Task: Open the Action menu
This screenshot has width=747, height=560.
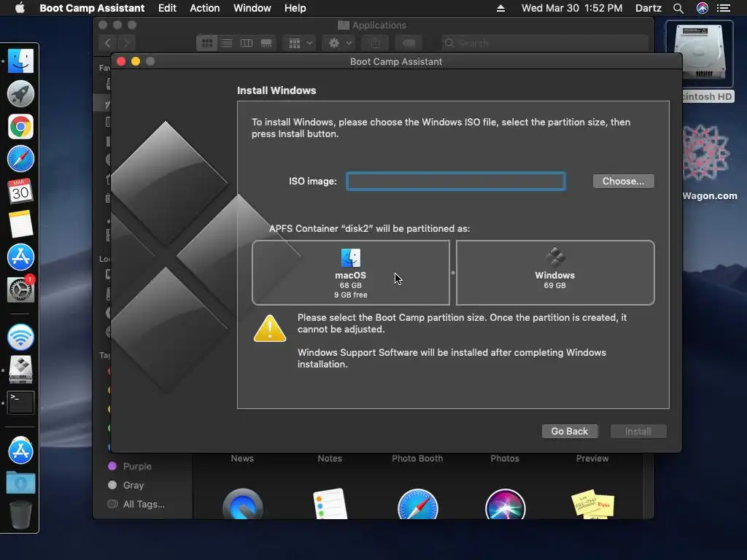Action: (x=205, y=8)
